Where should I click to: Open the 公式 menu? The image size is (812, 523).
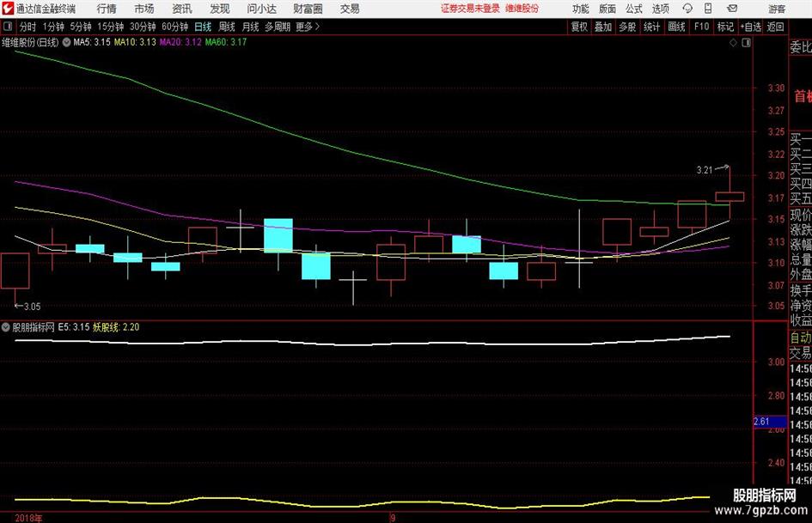point(634,9)
